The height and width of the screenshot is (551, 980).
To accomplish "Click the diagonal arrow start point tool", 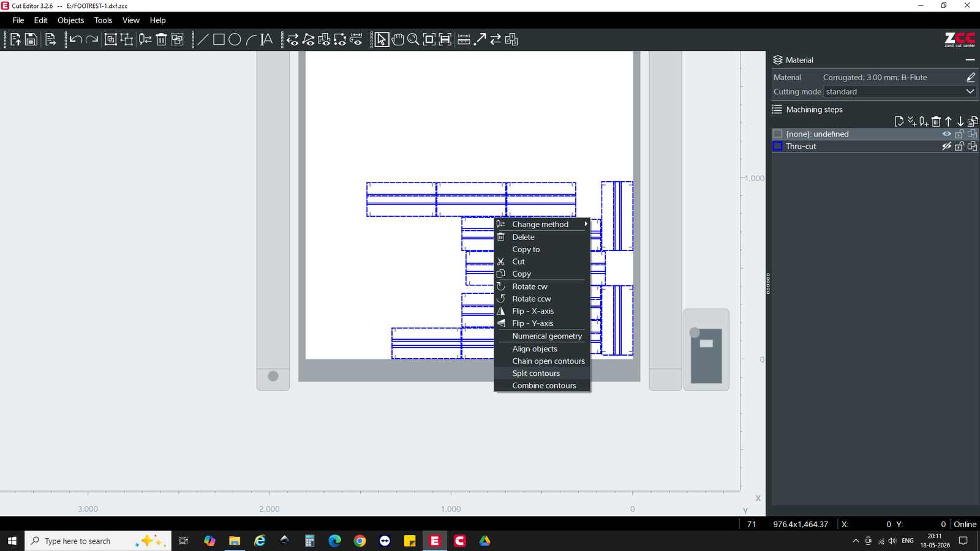I will click(480, 40).
